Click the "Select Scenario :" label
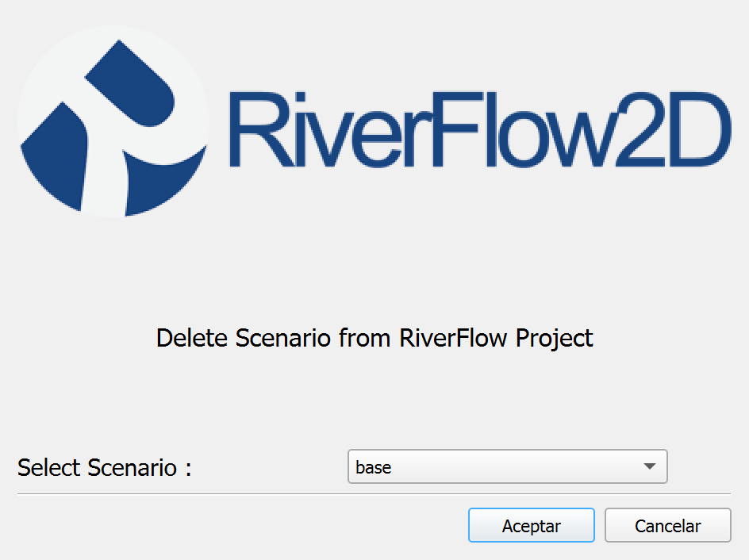The height and width of the screenshot is (560, 749). click(x=105, y=467)
